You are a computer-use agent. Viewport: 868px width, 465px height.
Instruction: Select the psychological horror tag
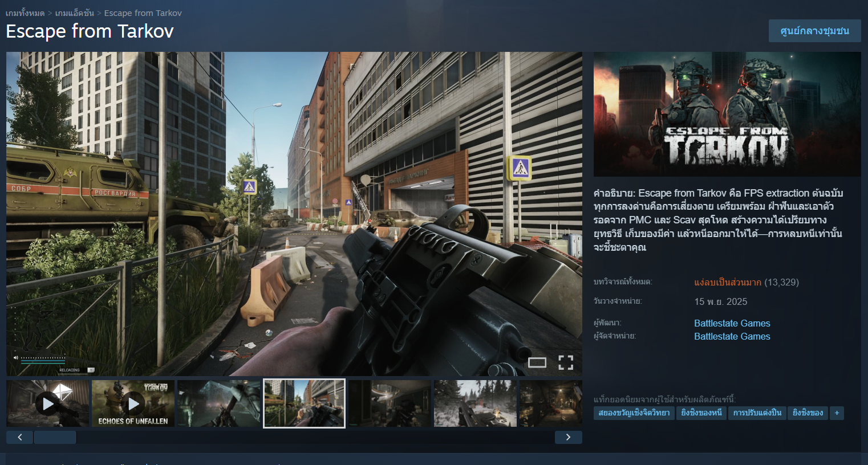(634, 413)
